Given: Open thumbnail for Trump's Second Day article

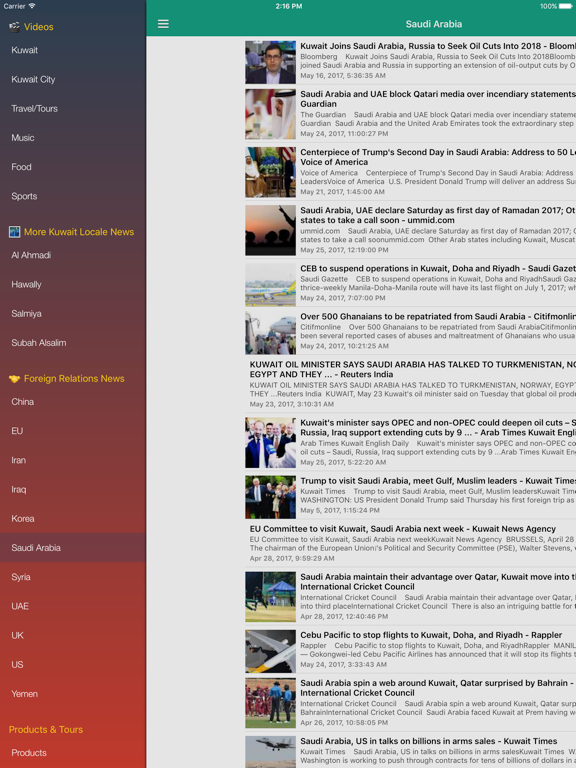Looking at the screenshot, I should click(x=270, y=172).
